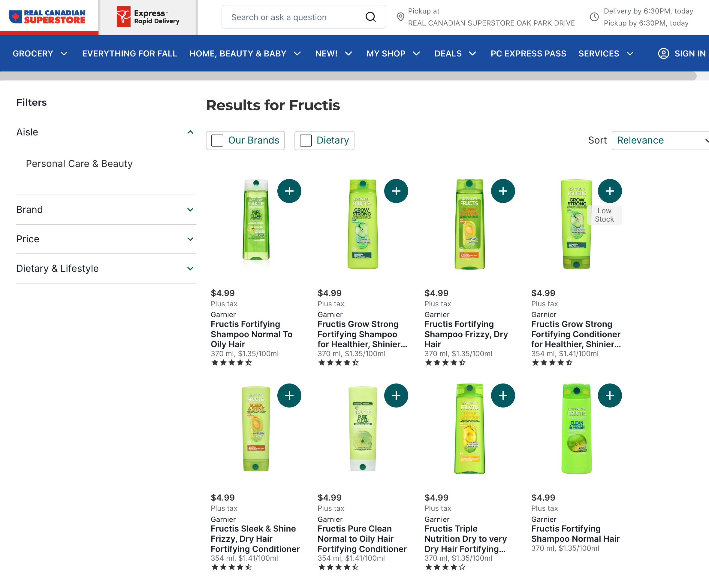Collapse the Aisle filter section
This screenshot has height=588, width=709.
(x=190, y=132)
